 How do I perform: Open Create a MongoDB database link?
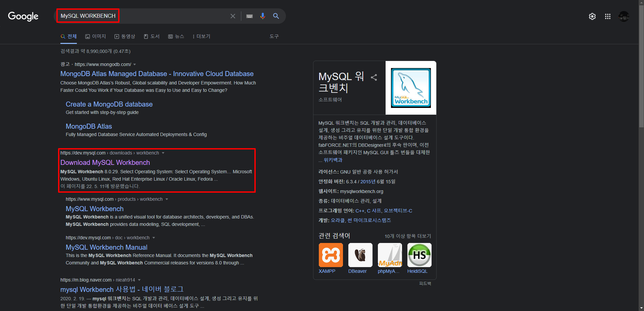coord(109,104)
